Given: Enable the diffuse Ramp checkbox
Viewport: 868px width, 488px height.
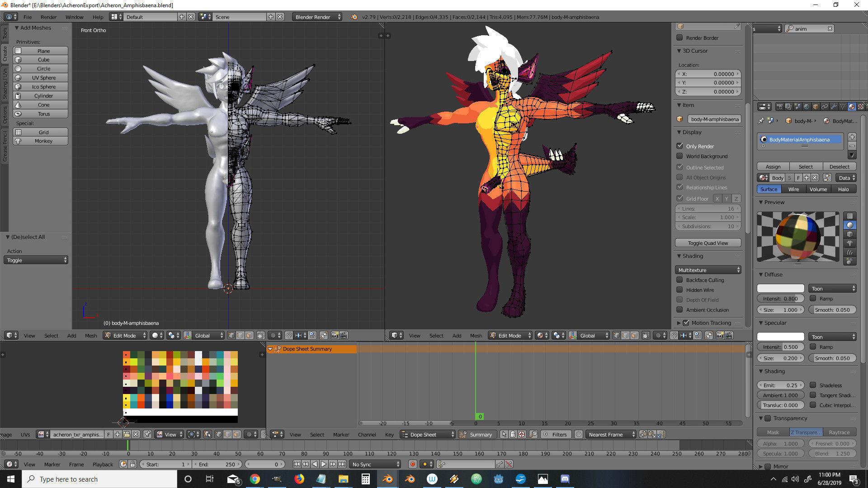Looking at the screenshot, I should tap(813, 298).
